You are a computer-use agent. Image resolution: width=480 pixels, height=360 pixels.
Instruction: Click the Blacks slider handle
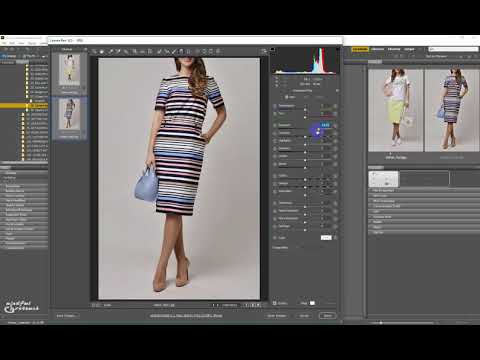pyautogui.click(x=305, y=168)
